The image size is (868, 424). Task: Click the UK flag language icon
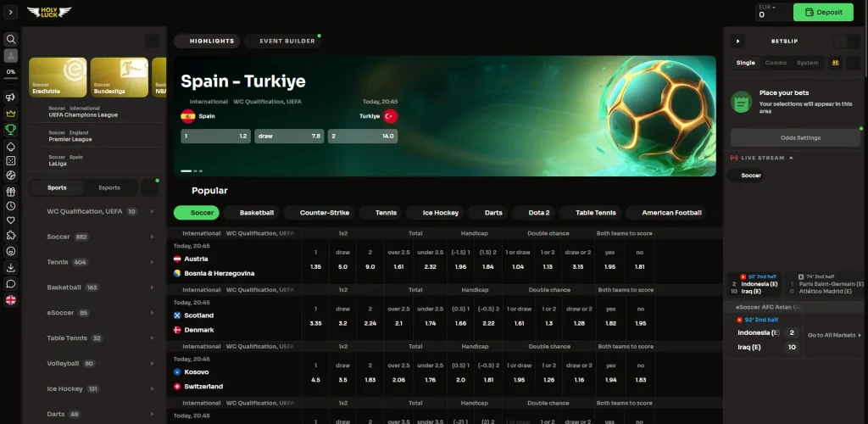(11, 299)
